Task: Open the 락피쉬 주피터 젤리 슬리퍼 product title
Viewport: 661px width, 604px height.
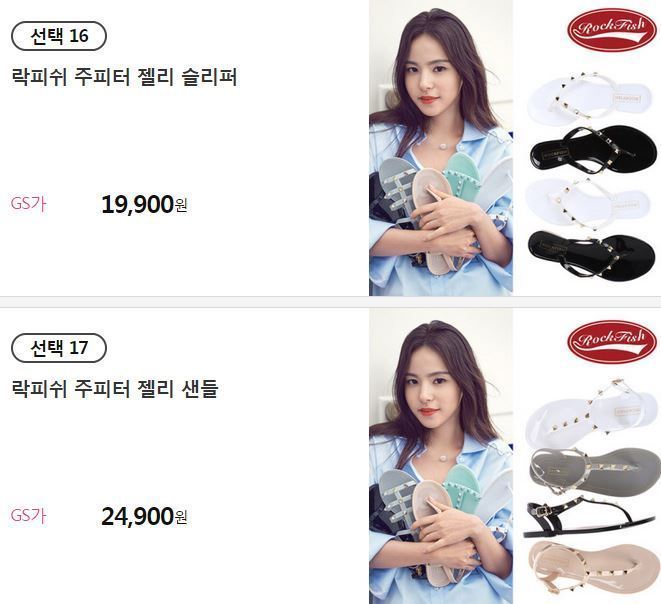Action: tap(124, 77)
